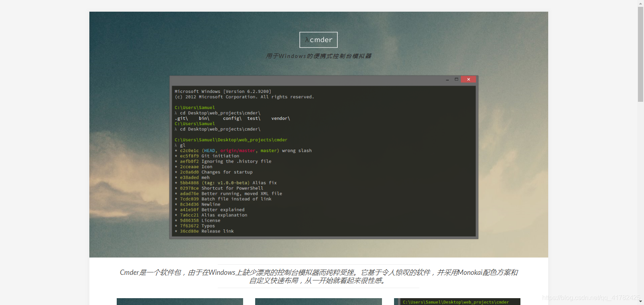Click commit 'adad76e Better running, moved XML file'
The height and width of the screenshot is (305, 644).
pyautogui.click(x=228, y=194)
